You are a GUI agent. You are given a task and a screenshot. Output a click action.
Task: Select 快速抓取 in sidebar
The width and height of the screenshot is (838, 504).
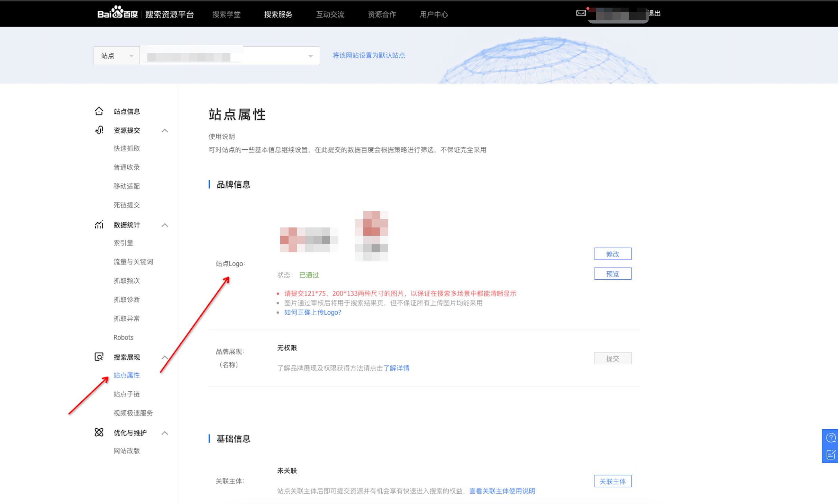pyautogui.click(x=127, y=148)
